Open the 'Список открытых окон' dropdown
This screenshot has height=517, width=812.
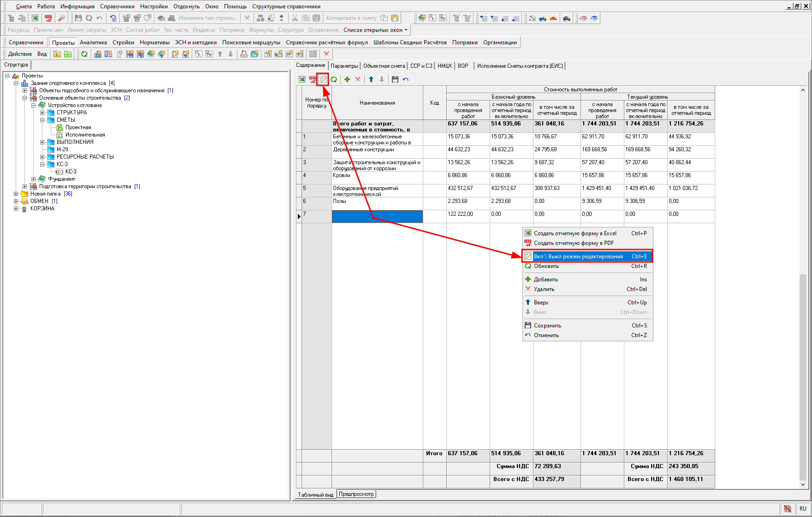(375, 30)
